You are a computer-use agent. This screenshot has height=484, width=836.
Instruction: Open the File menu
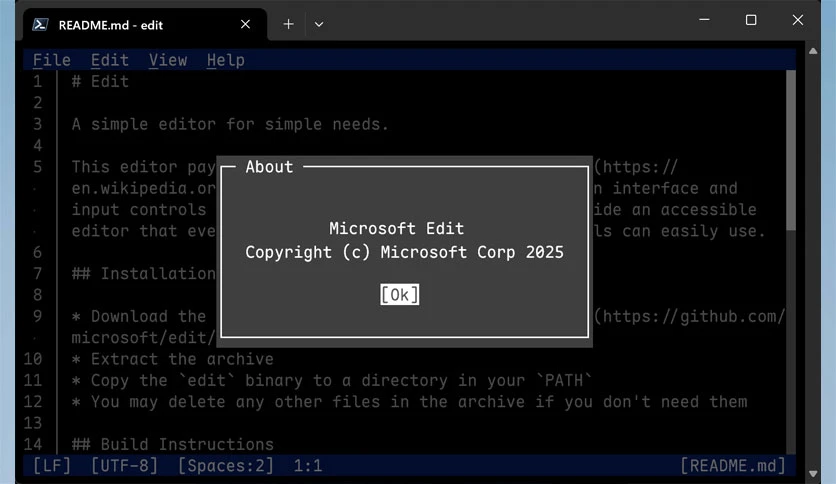coord(52,60)
